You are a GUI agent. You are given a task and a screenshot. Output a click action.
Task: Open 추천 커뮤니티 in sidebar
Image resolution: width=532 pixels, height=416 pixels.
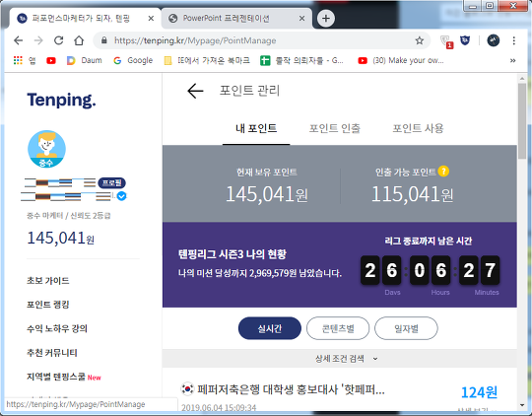coord(52,353)
